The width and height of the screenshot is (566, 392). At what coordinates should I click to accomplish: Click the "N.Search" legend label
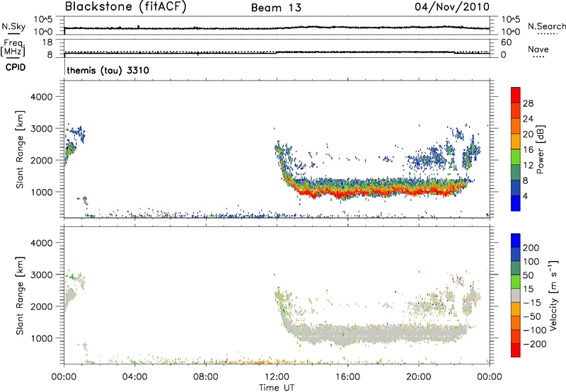(x=546, y=26)
